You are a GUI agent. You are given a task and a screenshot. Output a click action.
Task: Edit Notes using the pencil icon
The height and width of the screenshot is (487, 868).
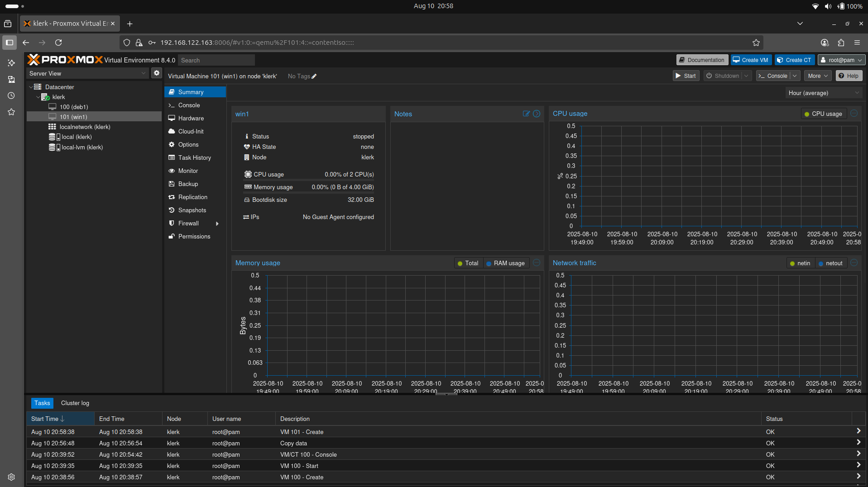526,114
